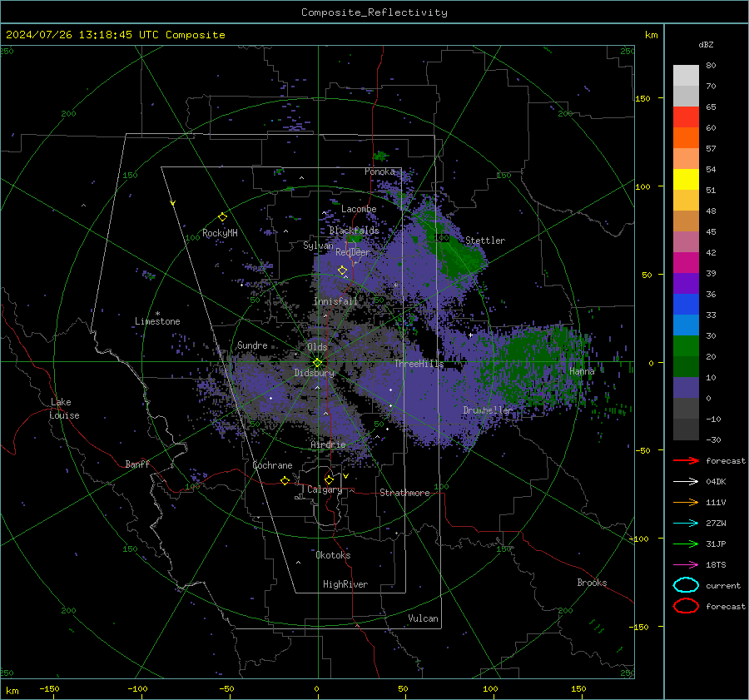Click the RockyMH label
Image resolution: width=749 pixels, height=700 pixels.
tap(220, 233)
